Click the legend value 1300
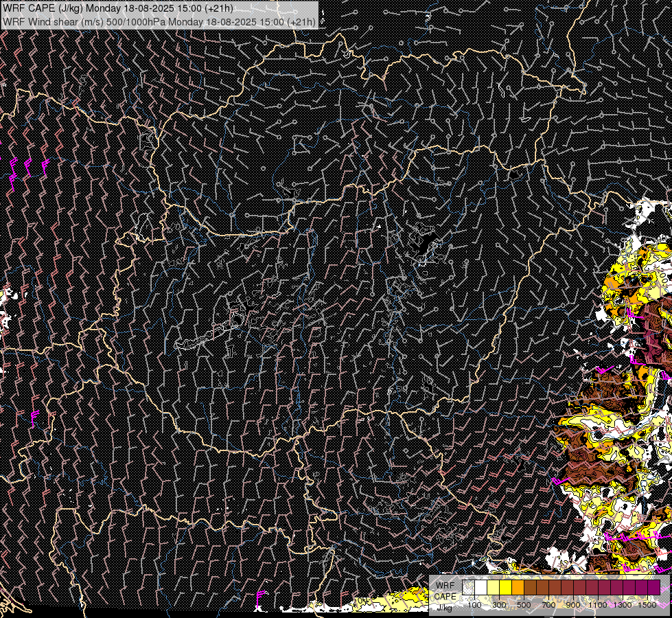672x618 pixels. [623, 605]
